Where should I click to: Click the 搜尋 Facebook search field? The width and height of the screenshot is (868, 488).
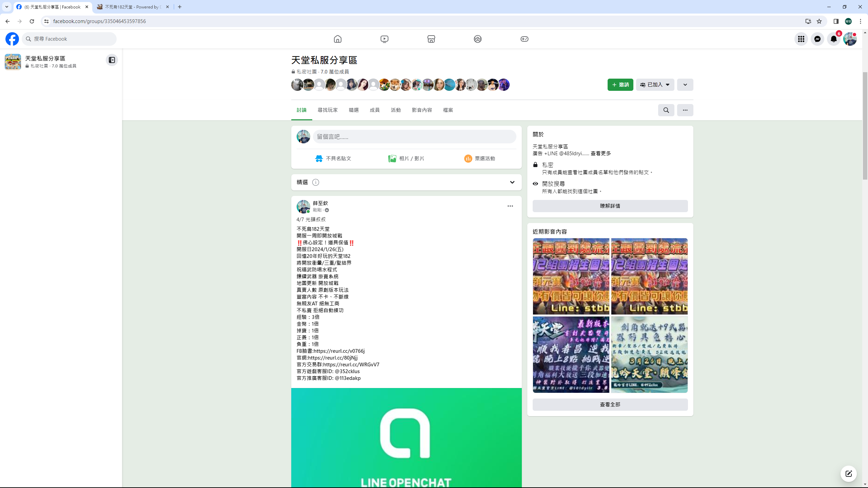(70, 39)
